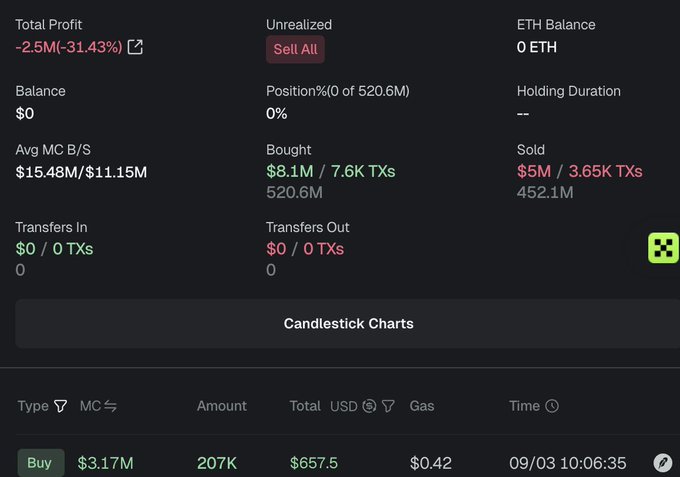680x477 pixels.
Task: Click the 0 ETH balance value
Action: click(537, 47)
